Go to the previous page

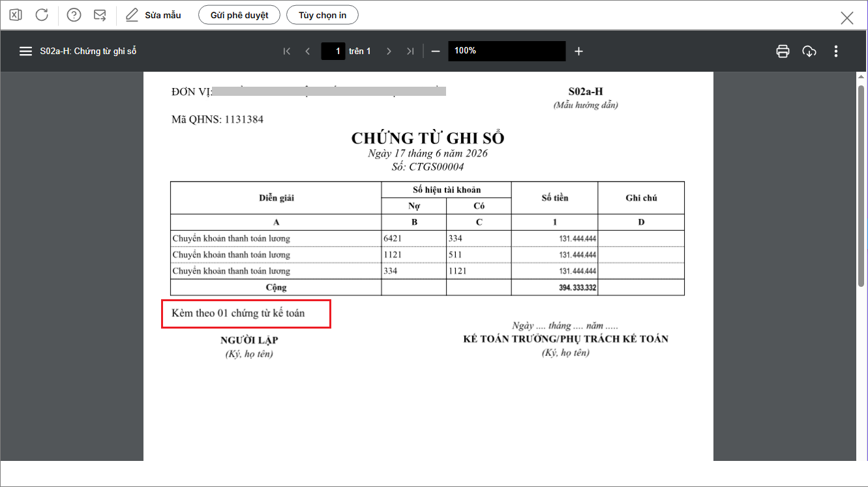tap(308, 51)
